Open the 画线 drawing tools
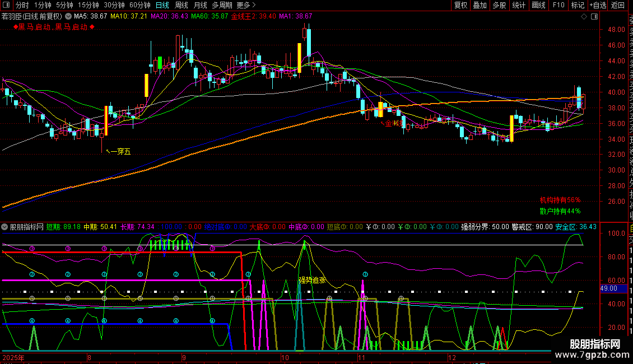Image resolution: width=633 pixels, height=364 pixels. click(x=538, y=5)
